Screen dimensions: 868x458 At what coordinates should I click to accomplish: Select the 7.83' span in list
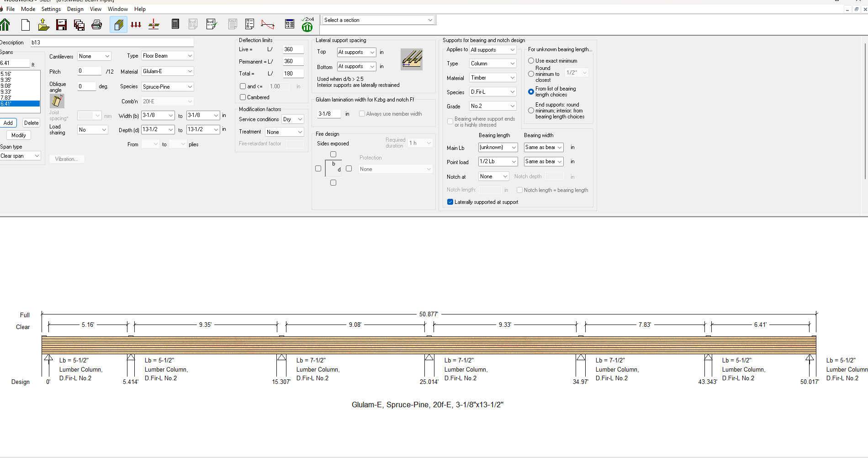(20, 98)
